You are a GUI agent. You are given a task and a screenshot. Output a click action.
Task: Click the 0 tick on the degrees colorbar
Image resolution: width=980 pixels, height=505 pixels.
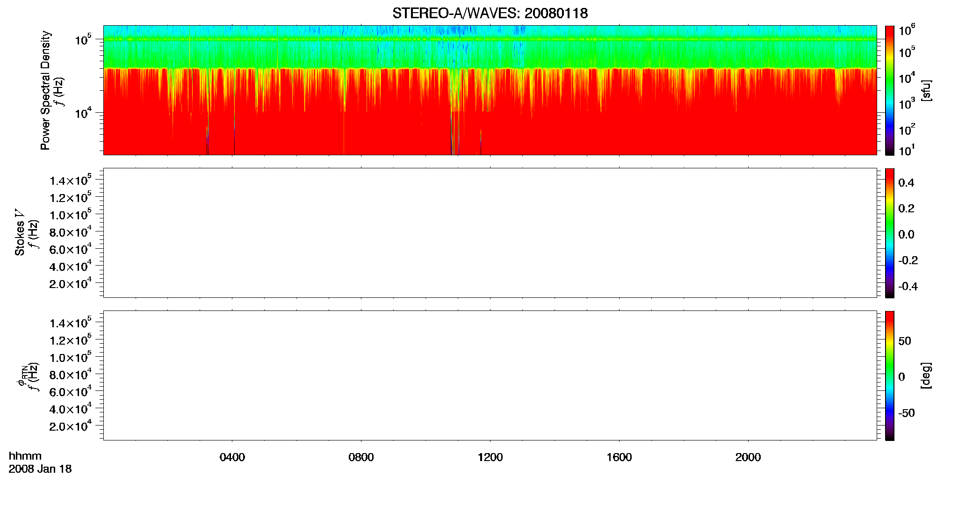[x=902, y=377]
